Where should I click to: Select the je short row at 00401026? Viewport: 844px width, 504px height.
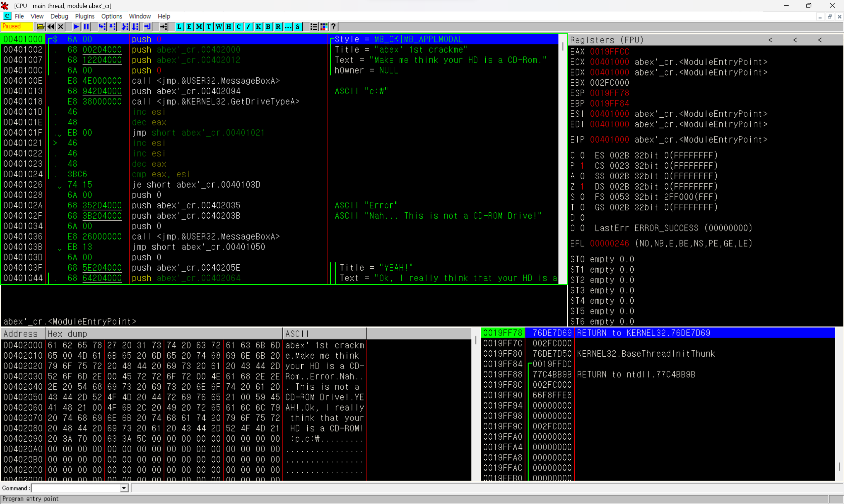coord(280,185)
